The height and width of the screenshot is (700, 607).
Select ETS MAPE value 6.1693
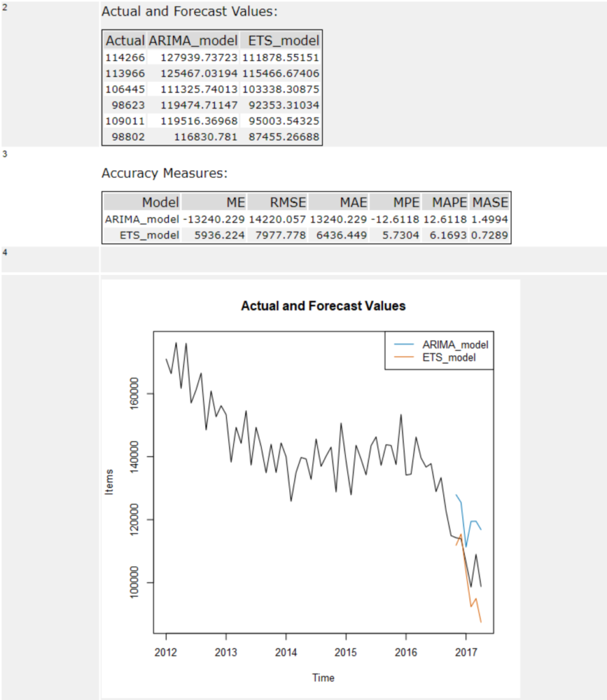[448, 235]
